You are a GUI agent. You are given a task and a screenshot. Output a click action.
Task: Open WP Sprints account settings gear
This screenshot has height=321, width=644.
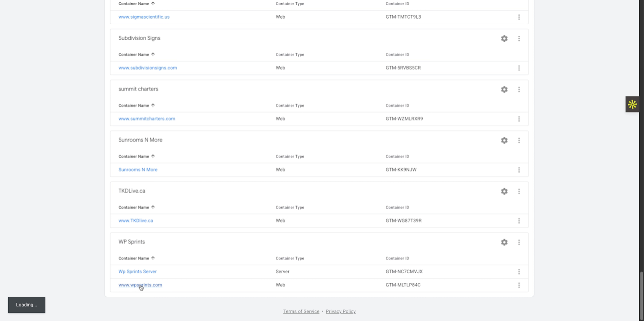[x=504, y=242]
